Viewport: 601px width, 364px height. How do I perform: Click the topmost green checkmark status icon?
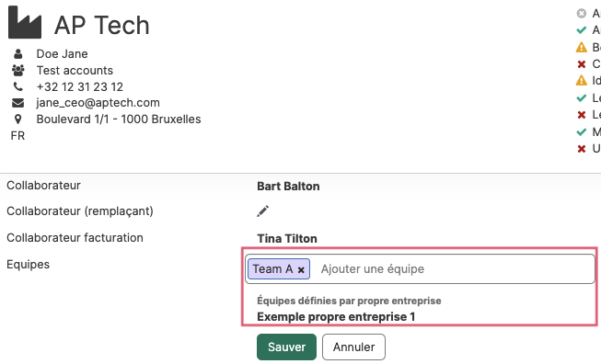[582, 29]
